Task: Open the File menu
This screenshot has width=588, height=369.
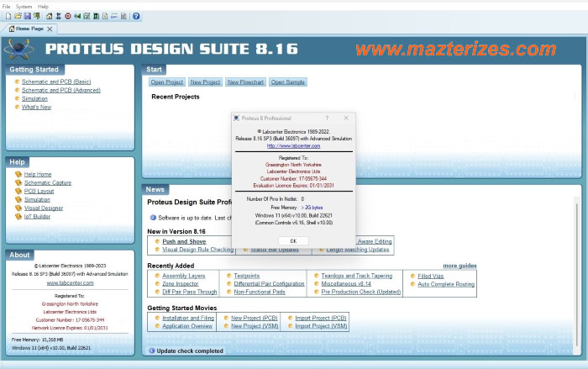Action: (x=7, y=7)
